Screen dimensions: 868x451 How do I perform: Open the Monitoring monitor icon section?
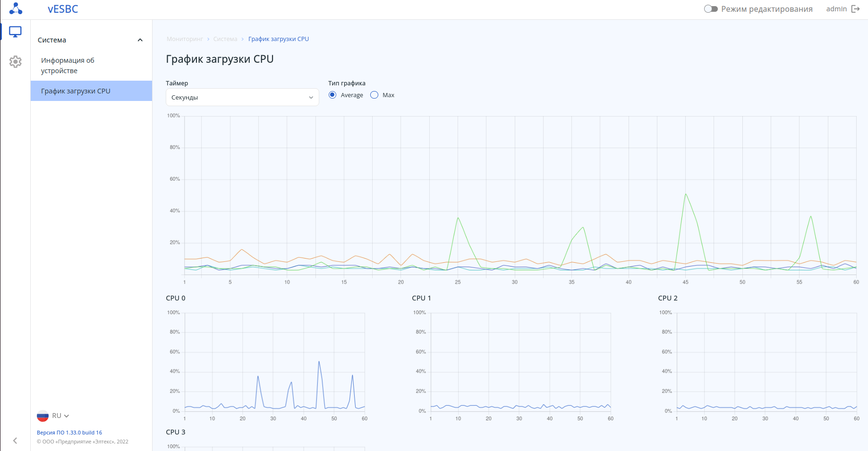pyautogui.click(x=15, y=32)
